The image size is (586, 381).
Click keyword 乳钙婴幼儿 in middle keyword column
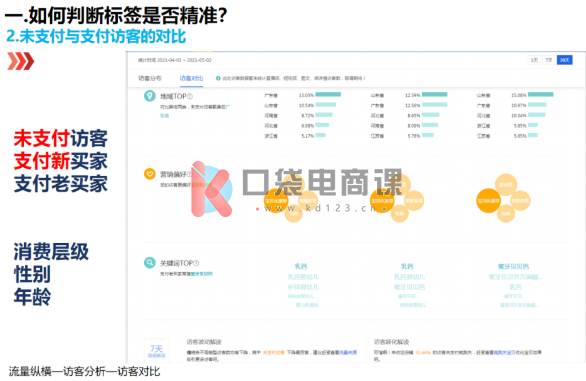pyautogui.click(x=409, y=277)
